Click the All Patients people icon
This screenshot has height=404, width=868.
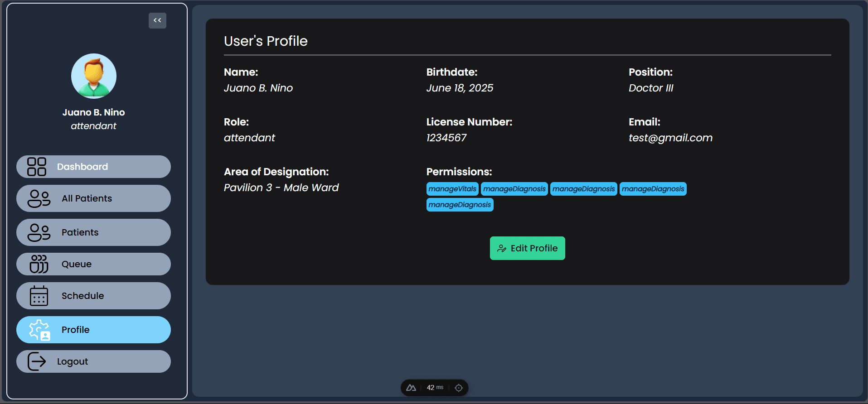click(x=39, y=198)
